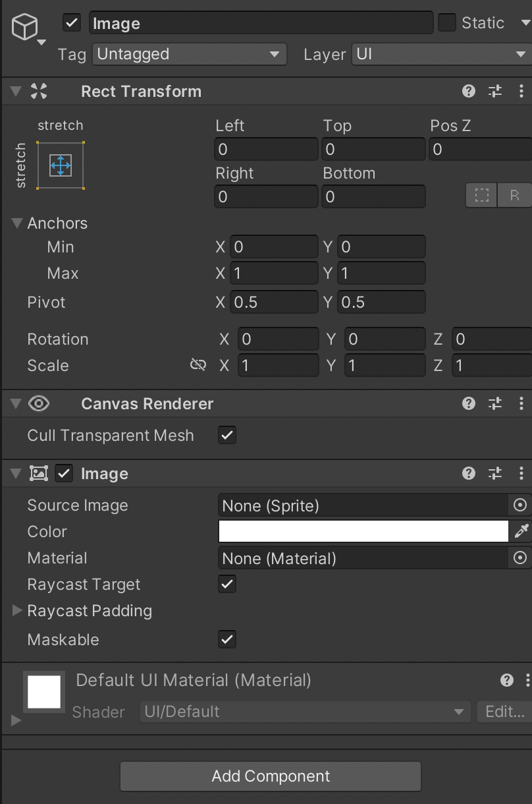532x804 pixels.
Task: Click the shader Edit... button
Action: click(504, 712)
